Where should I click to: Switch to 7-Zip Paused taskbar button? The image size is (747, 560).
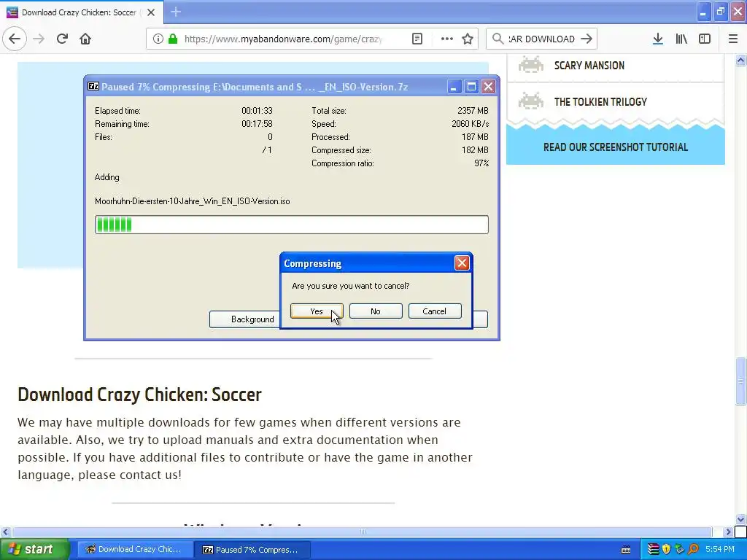252,550
